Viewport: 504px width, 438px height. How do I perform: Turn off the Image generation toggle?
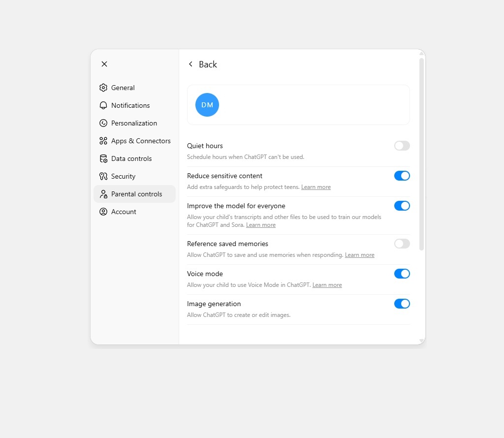pos(402,304)
